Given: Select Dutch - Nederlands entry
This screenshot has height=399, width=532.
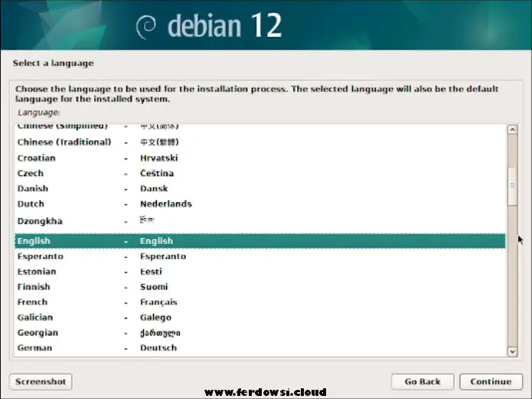Looking at the screenshot, I should 31,204.
